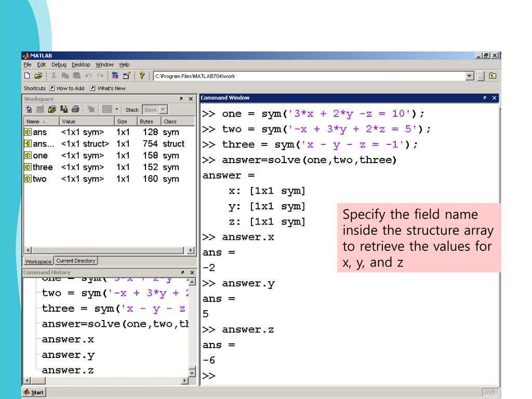Click the Workspace horizontal scrollbar right arrow
The width and height of the screenshot is (532, 399).
click(191, 250)
